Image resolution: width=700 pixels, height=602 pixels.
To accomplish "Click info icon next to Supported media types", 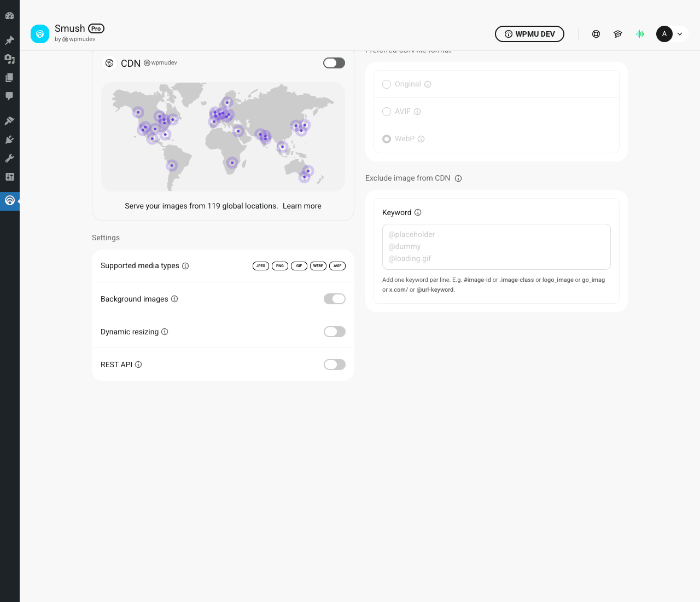I will coord(185,266).
